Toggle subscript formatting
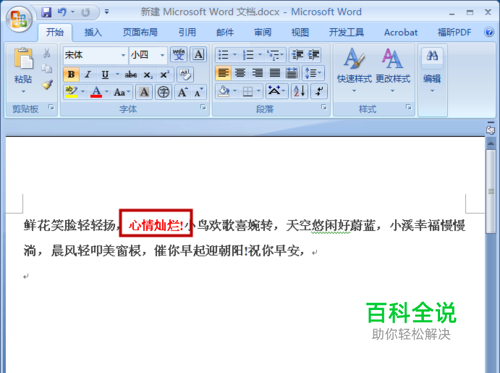 click(148, 74)
